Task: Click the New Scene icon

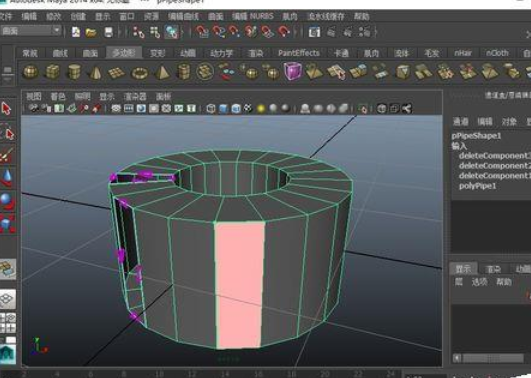Action: tap(76, 32)
